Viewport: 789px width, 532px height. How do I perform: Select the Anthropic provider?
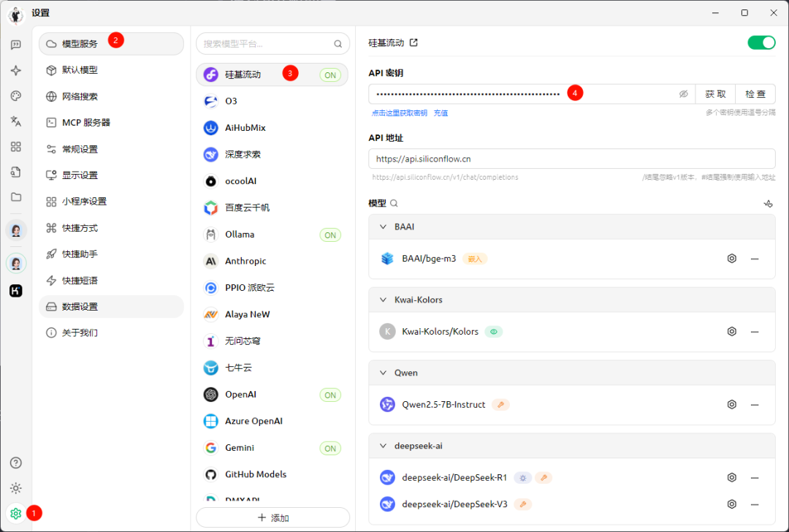[272, 261]
